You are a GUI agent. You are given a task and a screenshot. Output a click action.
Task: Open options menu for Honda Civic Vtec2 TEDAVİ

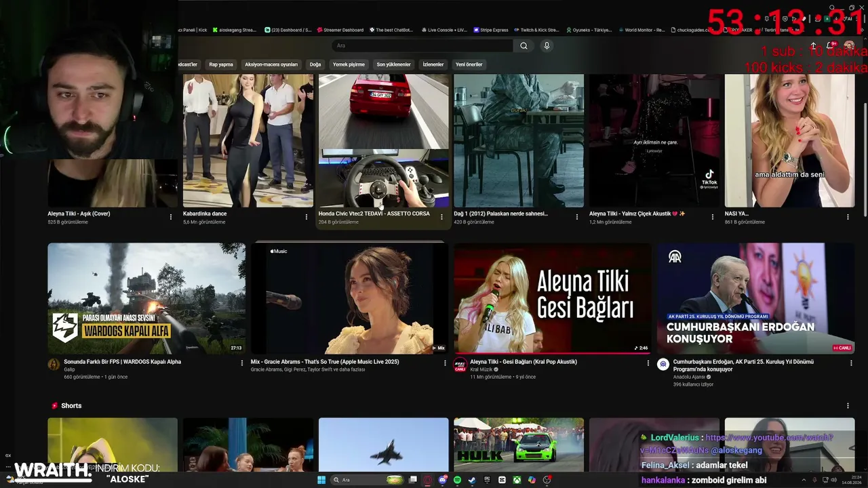pyautogui.click(x=441, y=217)
